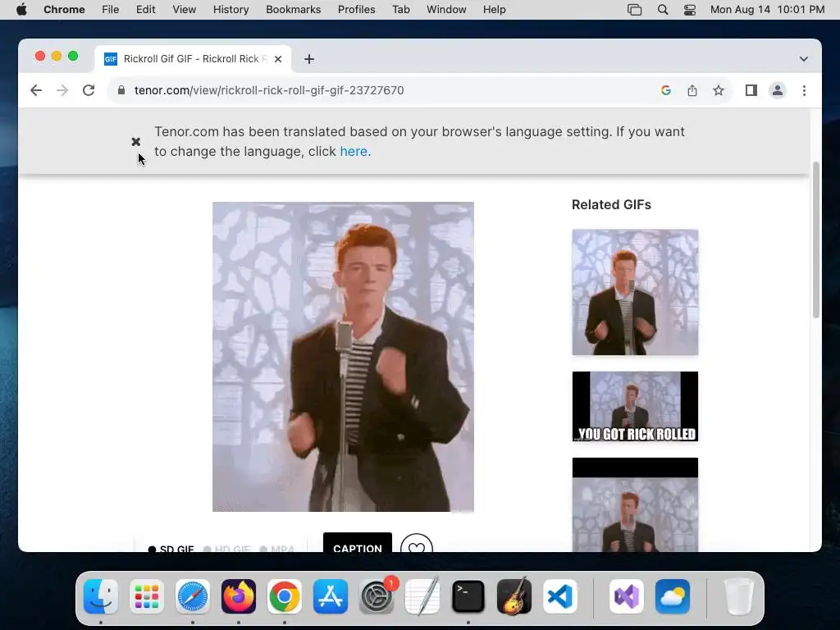
Task: Open Terminal from the Dock
Action: pos(468,596)
